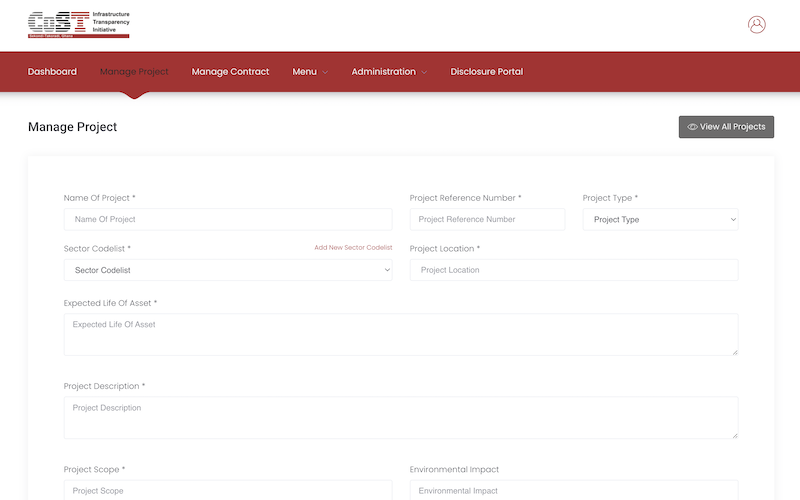Expand the Administration dropdown menu

pos(389,72)
